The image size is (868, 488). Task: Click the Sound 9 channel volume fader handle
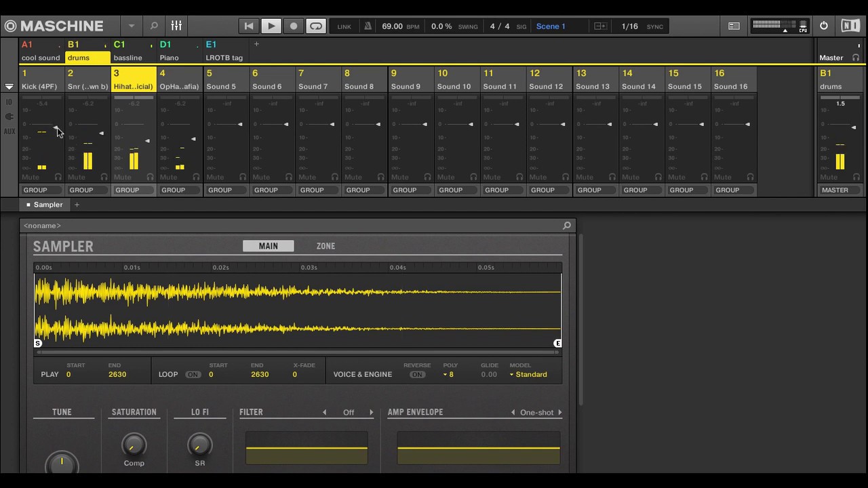point(425,124)
